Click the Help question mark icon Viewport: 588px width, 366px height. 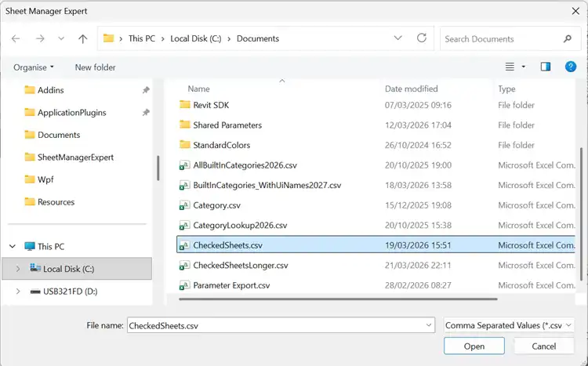[x=571, y=67]
